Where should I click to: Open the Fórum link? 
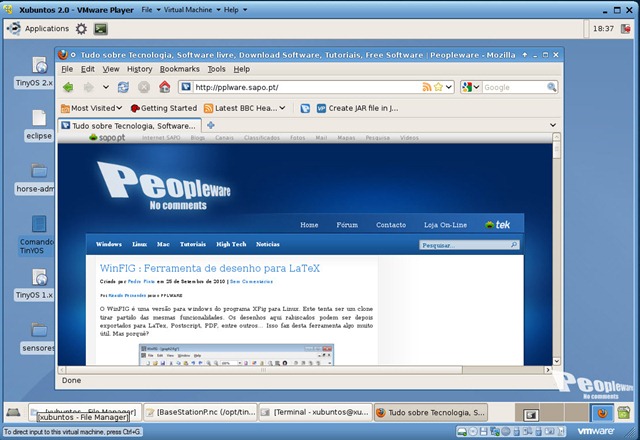347,225
